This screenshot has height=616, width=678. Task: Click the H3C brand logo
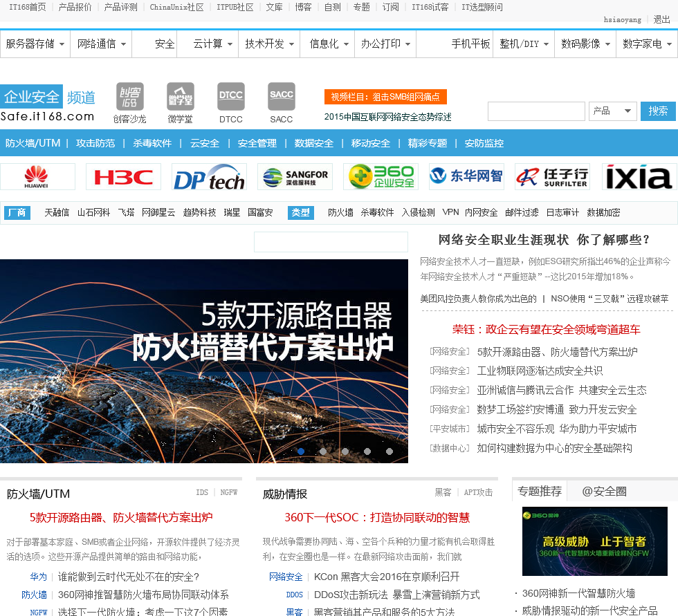pos(123,177)
